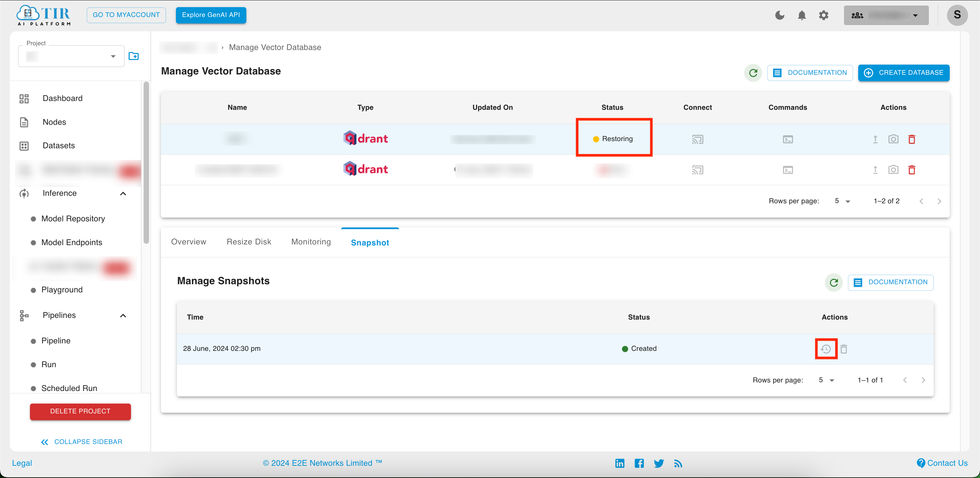Image resolution: width=980 pixels, height=478 pixels.
Task: Select the Snapshot tab
Action: point(370,243)
